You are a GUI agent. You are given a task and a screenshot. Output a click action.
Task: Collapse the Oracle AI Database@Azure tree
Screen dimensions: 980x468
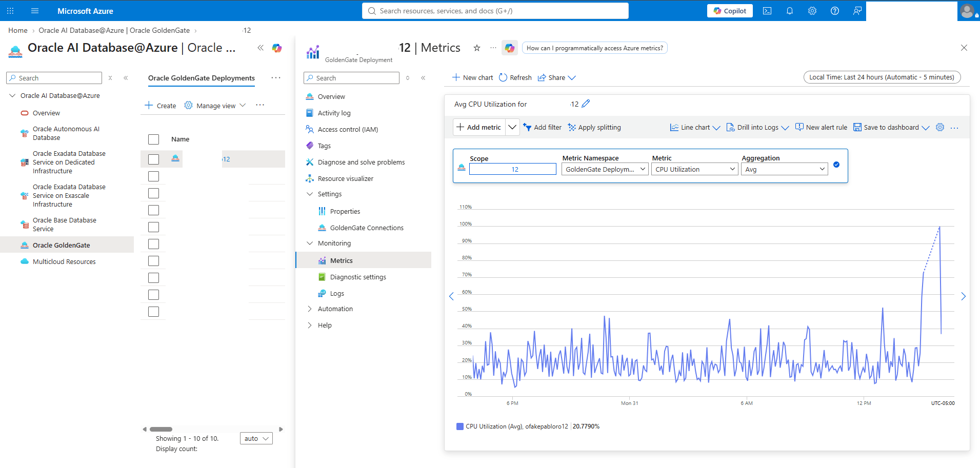(x=12, y=95)
